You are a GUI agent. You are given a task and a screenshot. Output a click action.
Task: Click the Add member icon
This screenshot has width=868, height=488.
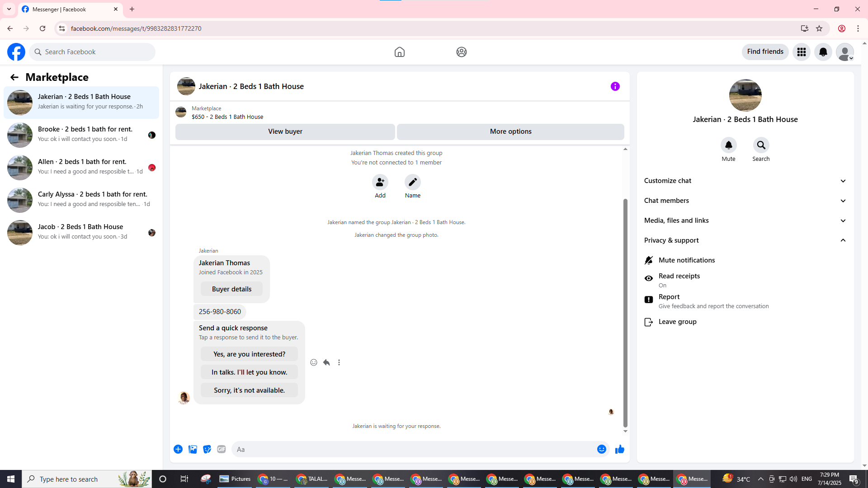(x=380, y=182)
